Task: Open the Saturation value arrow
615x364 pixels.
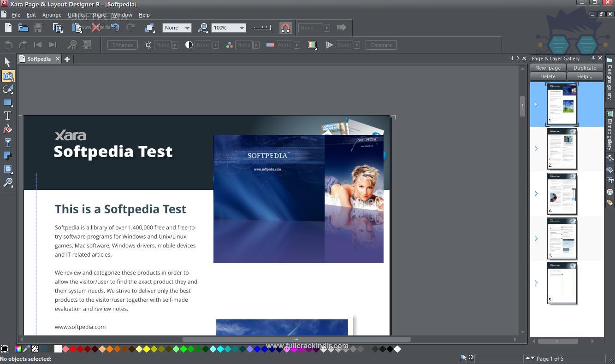Action: (256, 45)
